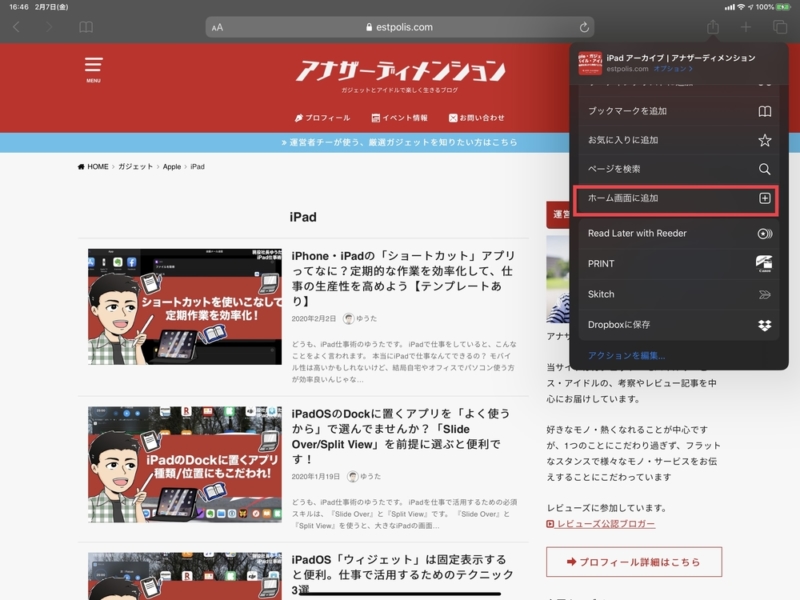Image resolution: width=800 pixels, height=600 pixels.
Task: Tap the Safari forward arrow
Action: [49, 27]
